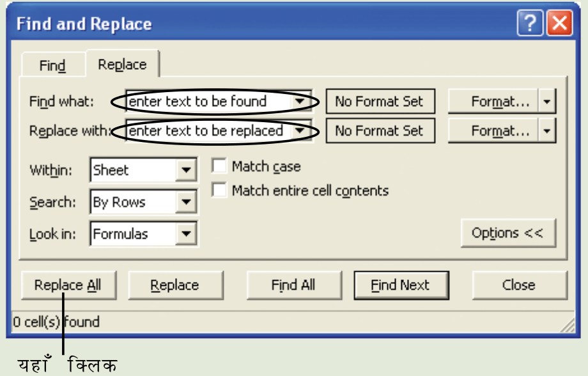Click the Find Next button
This screenshot has width=588, height=376.
click(401, 285)
